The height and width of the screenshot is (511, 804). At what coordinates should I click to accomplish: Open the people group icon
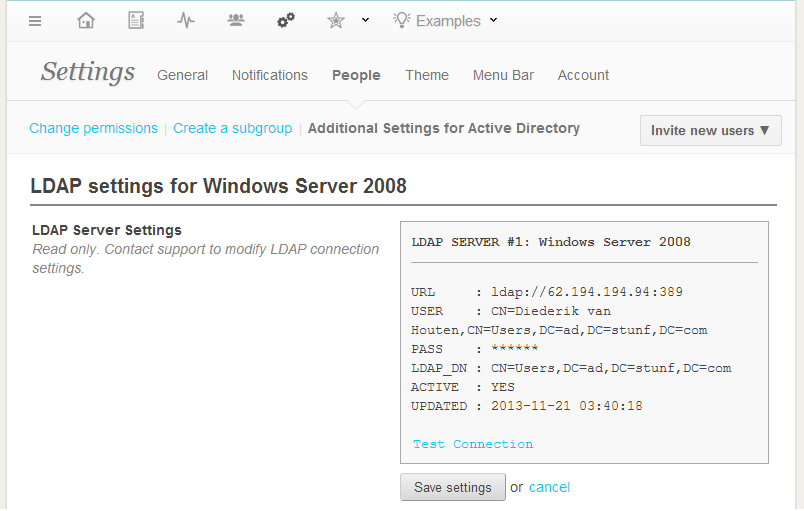[x=236, y=21]
